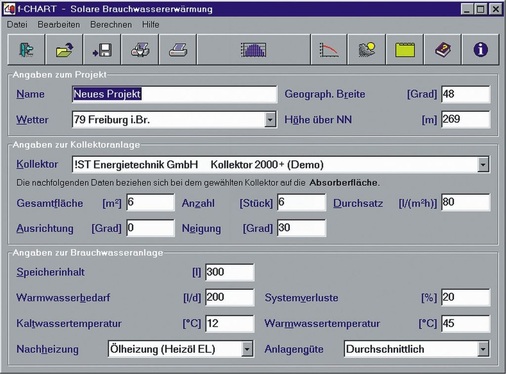Screen dimensions: 506x374
Task: Click the Warmwassertemperatur field showing 45
Action: click(x=465, y=324)
